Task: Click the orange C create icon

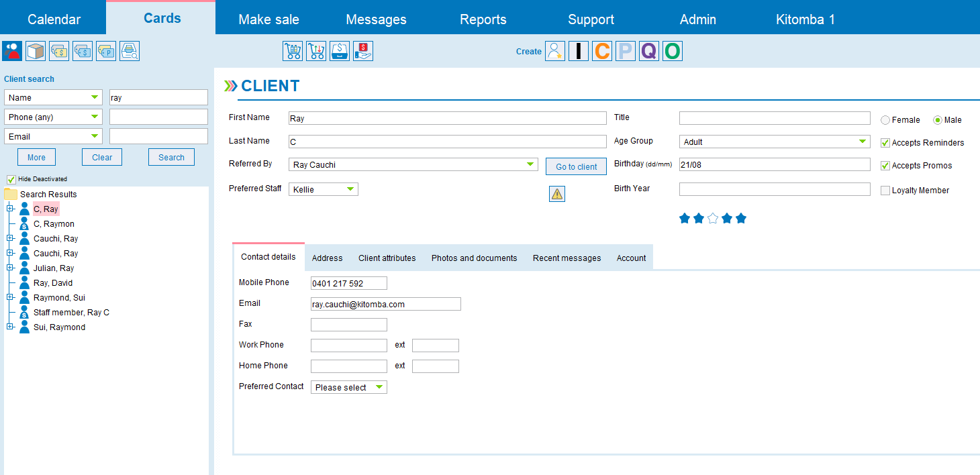Action: [x=602, y=51]
